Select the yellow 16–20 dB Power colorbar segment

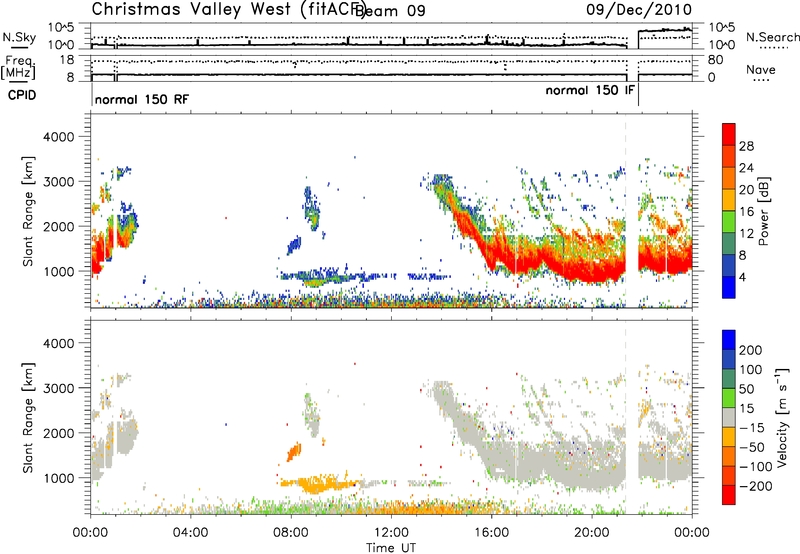(x=729, y=200)
